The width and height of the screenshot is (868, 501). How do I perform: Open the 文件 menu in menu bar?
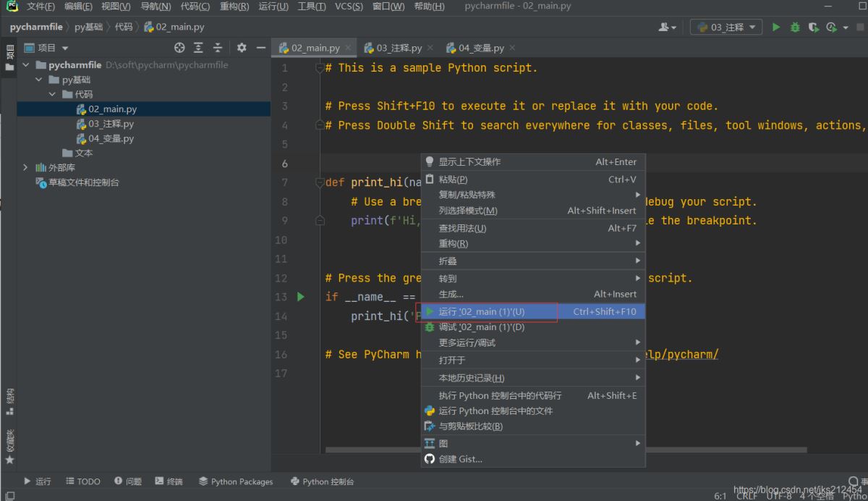41,7
